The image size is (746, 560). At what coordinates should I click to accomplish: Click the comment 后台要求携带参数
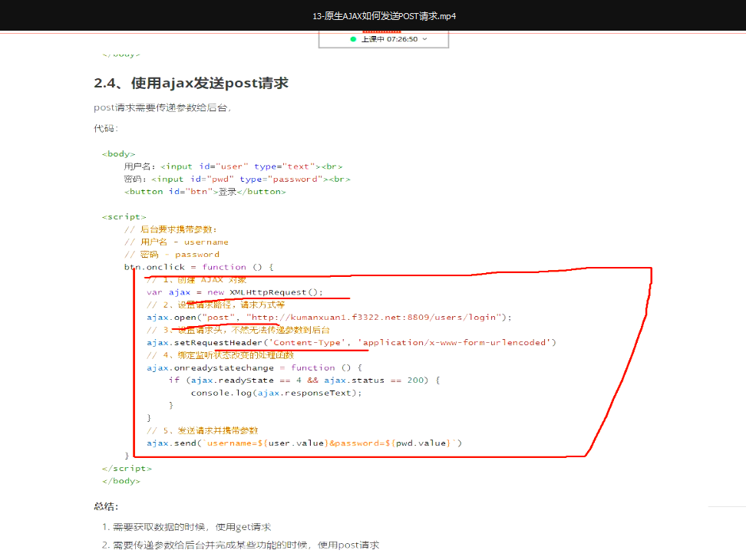tap(171, 229)
